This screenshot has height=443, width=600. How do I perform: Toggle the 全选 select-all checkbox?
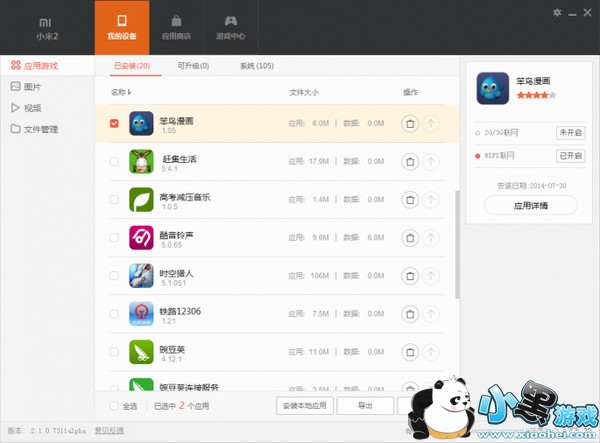tap(114, 406)
